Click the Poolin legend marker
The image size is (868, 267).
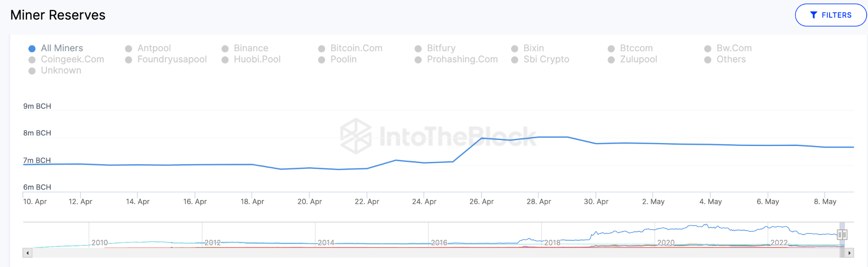pyautogui.click(x=322, y=60)
